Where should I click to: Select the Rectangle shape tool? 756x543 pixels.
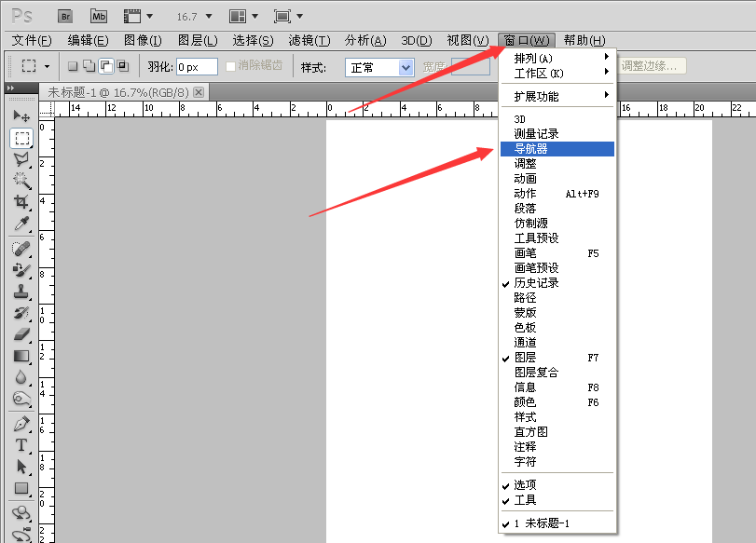21,488
